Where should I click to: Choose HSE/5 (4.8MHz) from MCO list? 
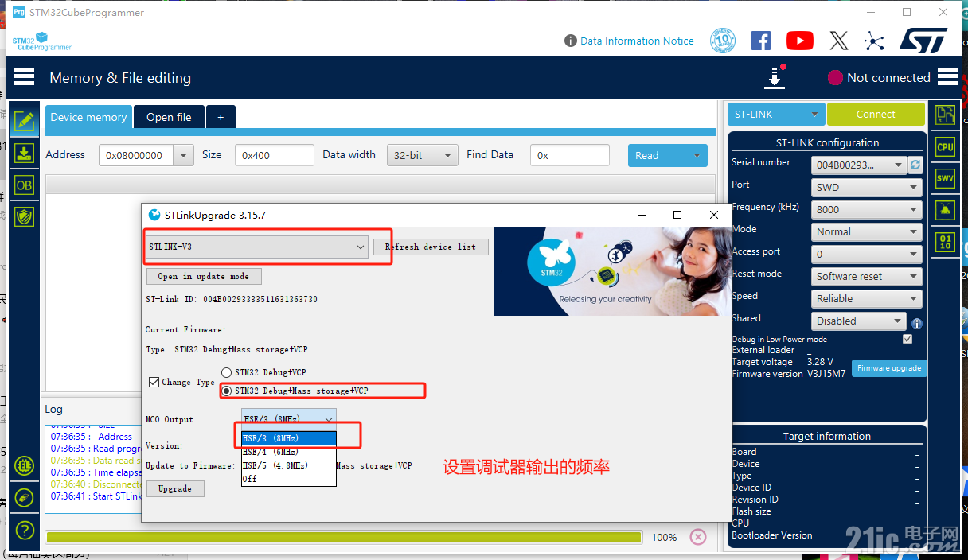(289, 465)
